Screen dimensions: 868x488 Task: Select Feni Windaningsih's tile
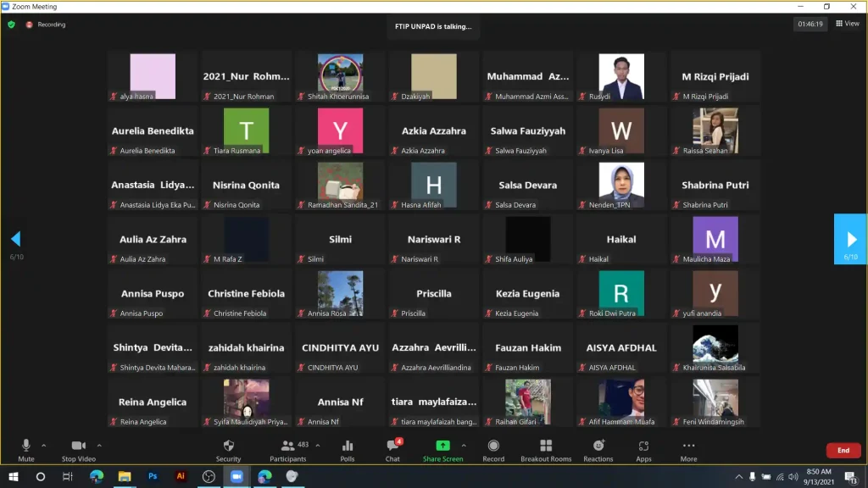point(715,402)
